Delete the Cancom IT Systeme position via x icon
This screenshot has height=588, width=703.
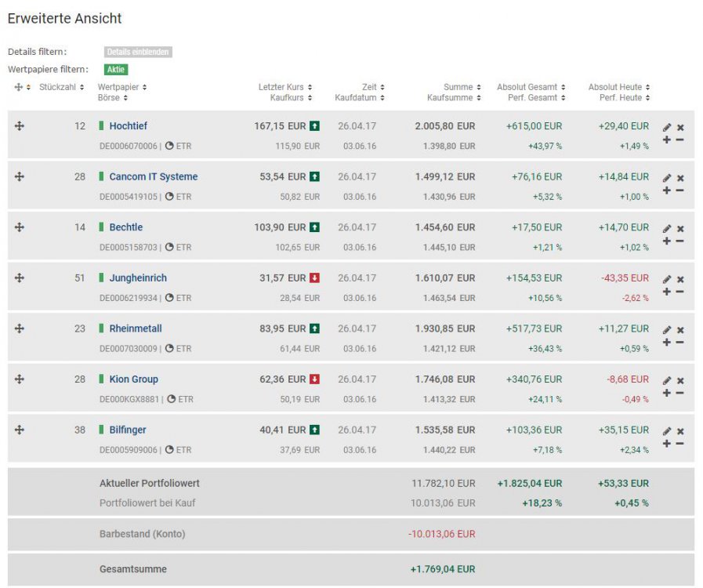click(680, 178)
